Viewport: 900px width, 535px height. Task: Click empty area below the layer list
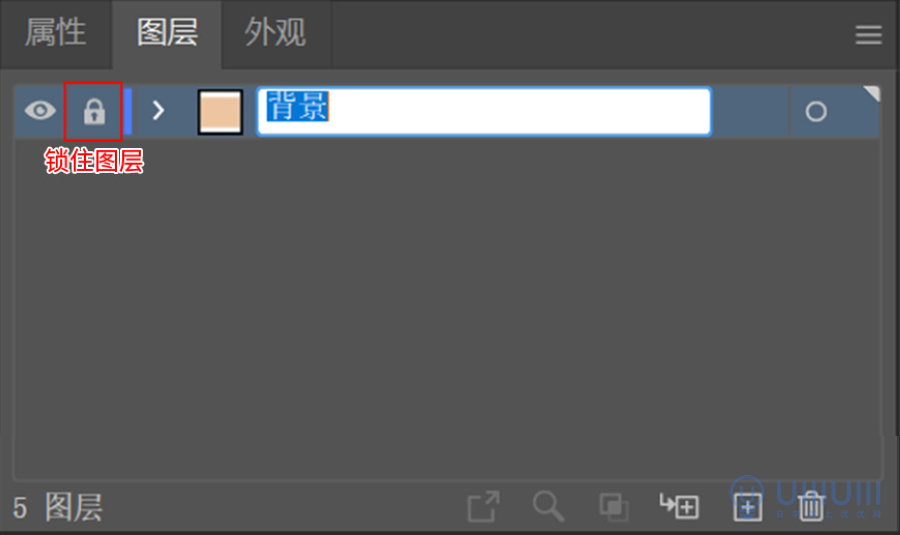coord(448,310)
